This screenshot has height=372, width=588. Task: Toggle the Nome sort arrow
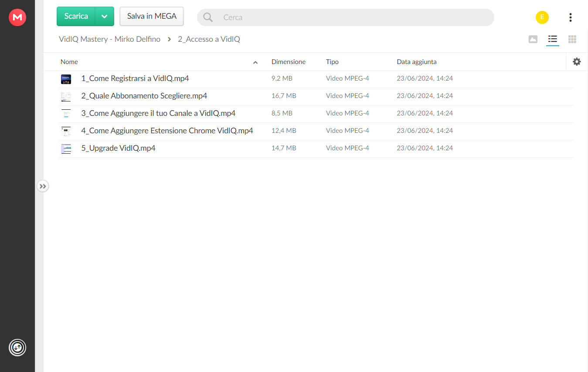tap(255, 62)
